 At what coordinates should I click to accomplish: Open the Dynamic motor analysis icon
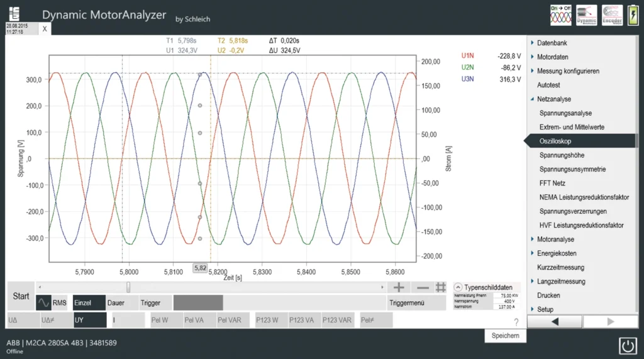pyautogui.click(x=586, y=14)
